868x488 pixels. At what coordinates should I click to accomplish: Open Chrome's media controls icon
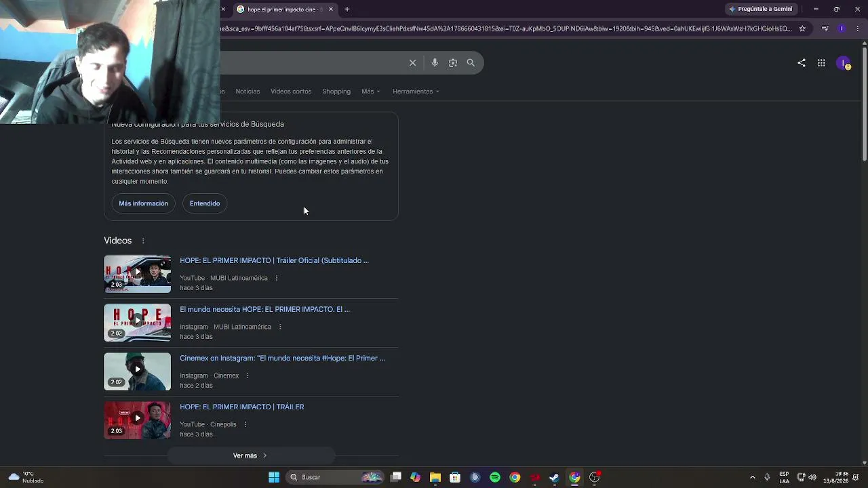[x=825, y=28]
